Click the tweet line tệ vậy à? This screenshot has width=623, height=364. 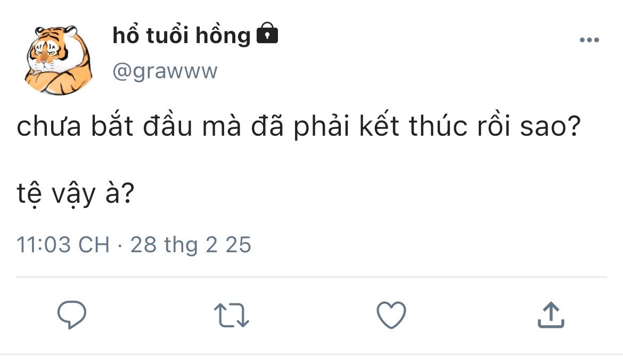(x=76, y=194)
